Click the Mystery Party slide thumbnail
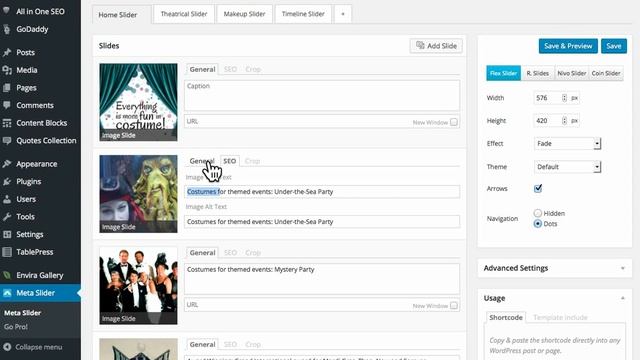640x360 pixels. pyautogui.click(x=138, y=285)
